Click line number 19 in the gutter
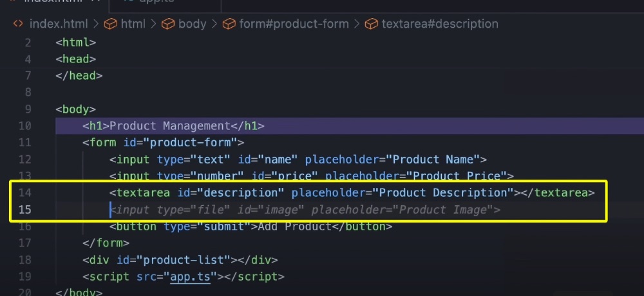This screenshot has width=644, height=296. [x=24, y=277]
